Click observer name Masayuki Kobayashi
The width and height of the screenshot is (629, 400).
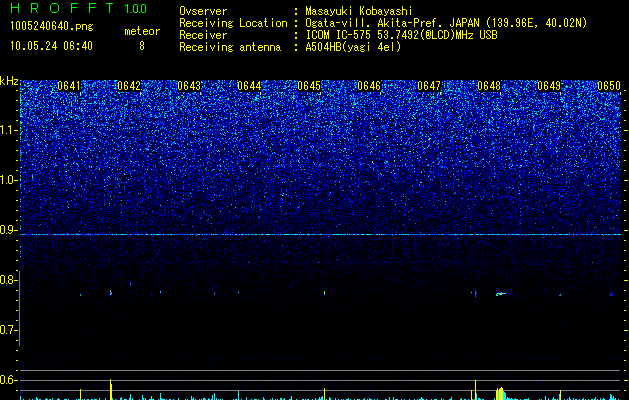(358, 11)
